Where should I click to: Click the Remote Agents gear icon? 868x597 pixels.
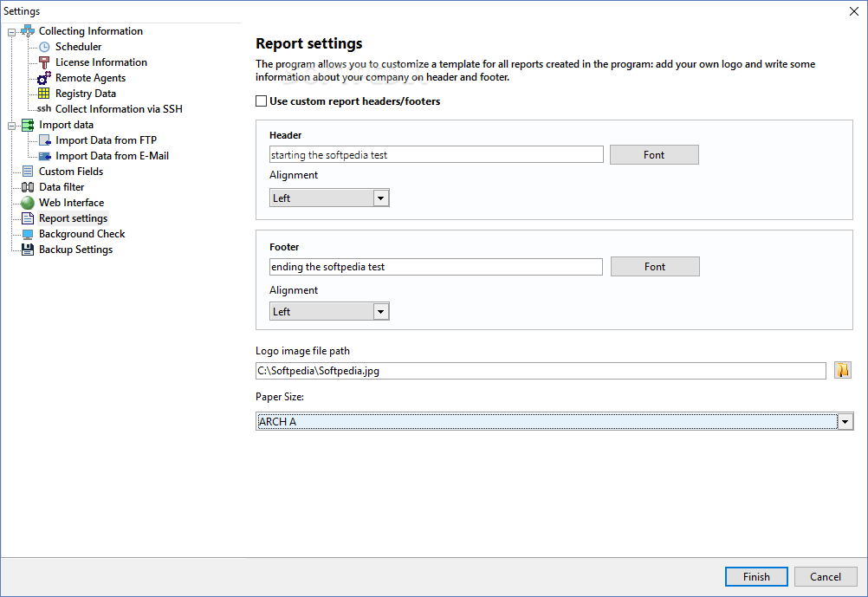tap(44, 78)
